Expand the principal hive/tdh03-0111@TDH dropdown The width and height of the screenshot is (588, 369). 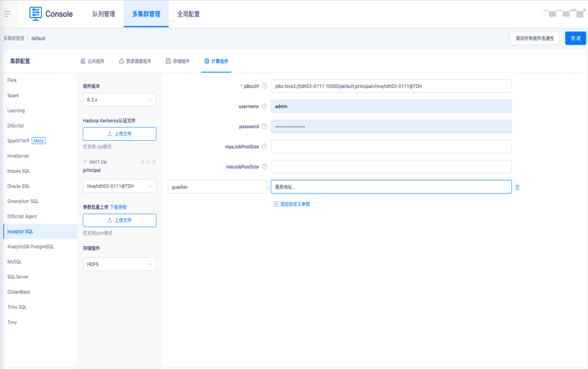[119, 186]
